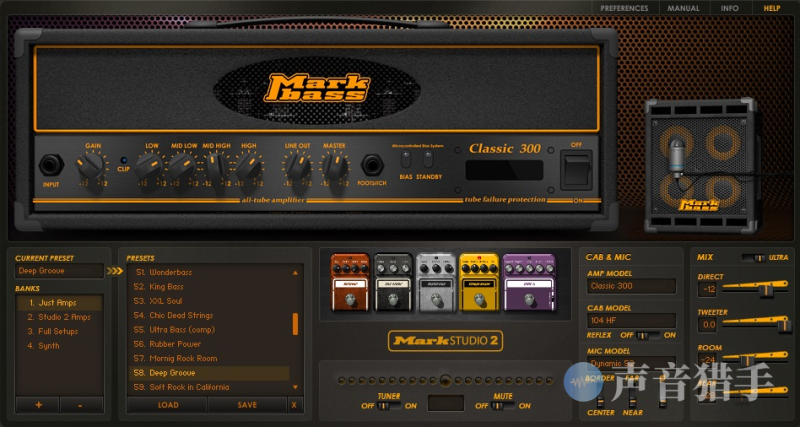The width and height of the screenshot is (800, 427).
Task: Select the Studio 2 Amps bank
Action: coord(60,317)
